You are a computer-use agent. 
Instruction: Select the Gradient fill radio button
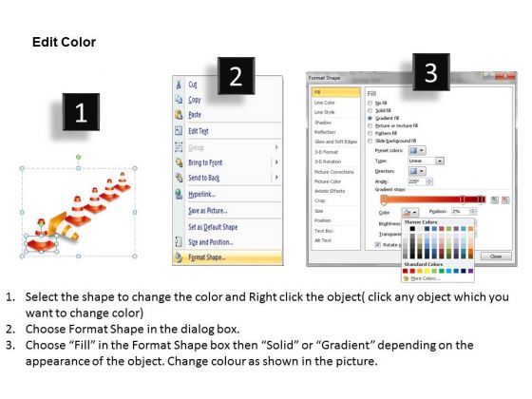coord(370,118)
